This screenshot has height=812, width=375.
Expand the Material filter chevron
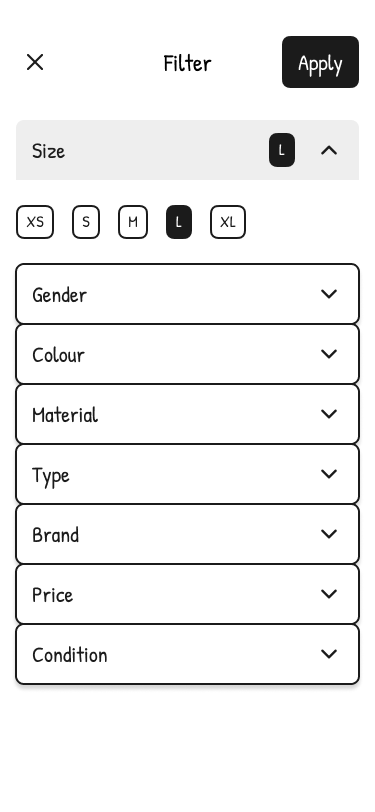click(x=329, y=414)
